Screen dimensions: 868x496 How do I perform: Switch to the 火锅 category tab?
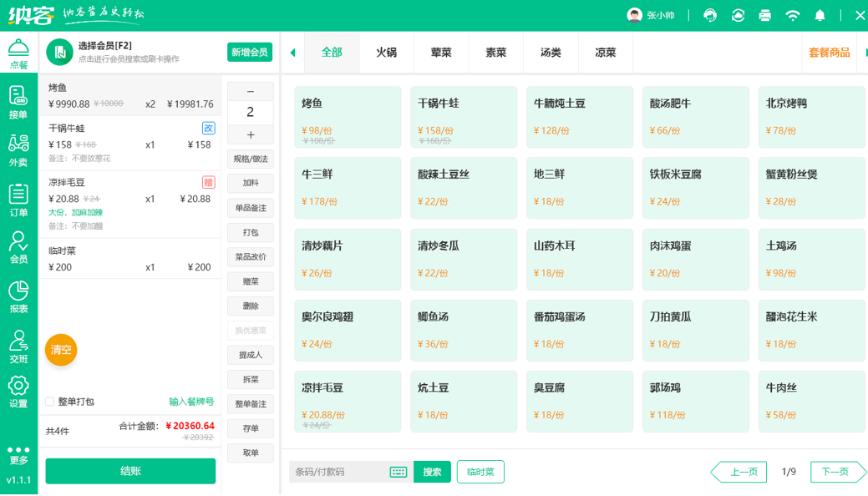point(386,53)
